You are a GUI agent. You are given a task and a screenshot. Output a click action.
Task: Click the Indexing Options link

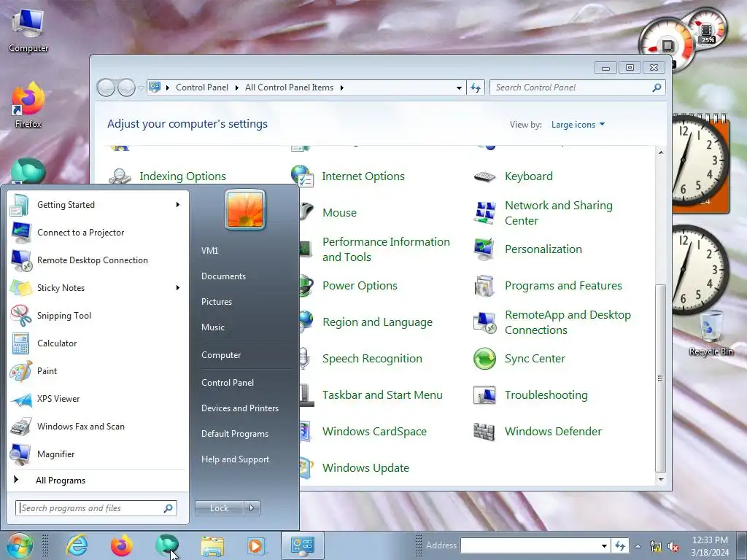(x=182, y=176)
